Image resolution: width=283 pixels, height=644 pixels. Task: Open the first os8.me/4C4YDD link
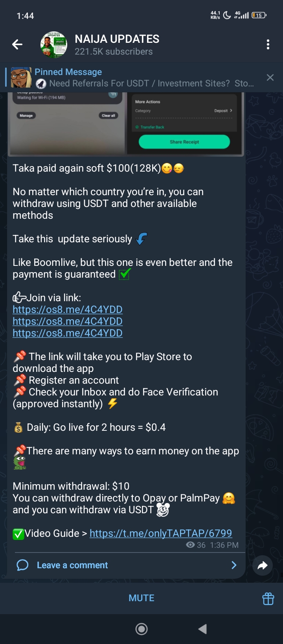(x=68, y=309)
